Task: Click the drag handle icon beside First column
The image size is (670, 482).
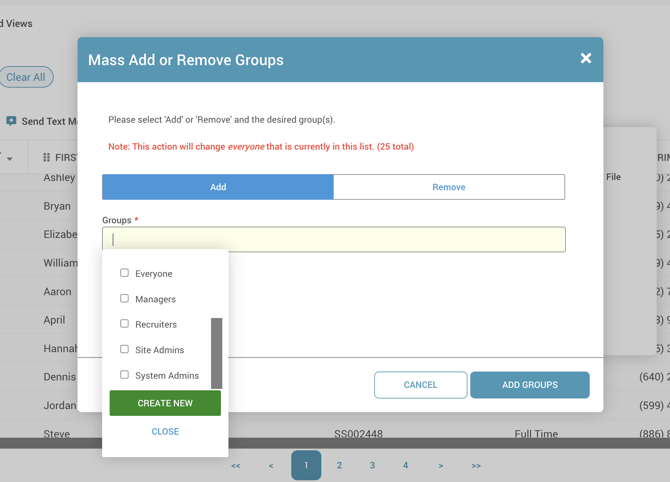Action: tap(46, 158)
